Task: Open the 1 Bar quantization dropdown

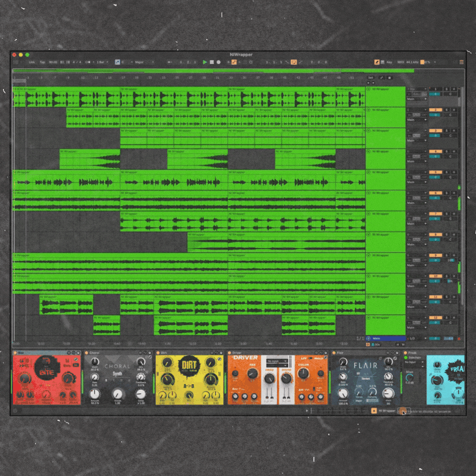Action: (x=102, y=62)
